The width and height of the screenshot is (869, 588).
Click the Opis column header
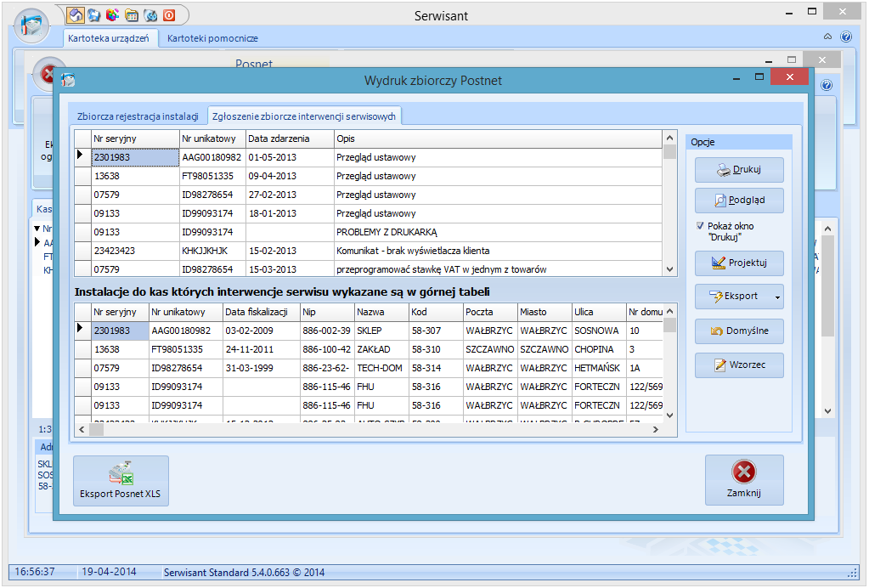click(498, 139)
